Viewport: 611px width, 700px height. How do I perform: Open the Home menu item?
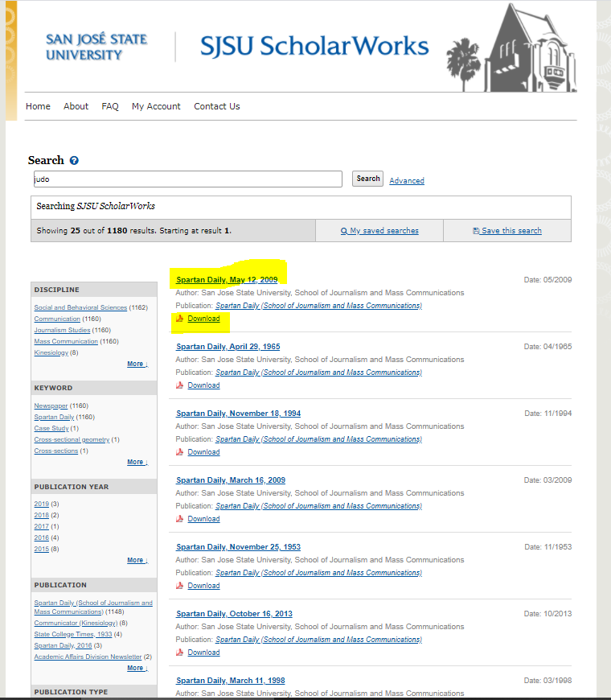[x=38, y=106]
